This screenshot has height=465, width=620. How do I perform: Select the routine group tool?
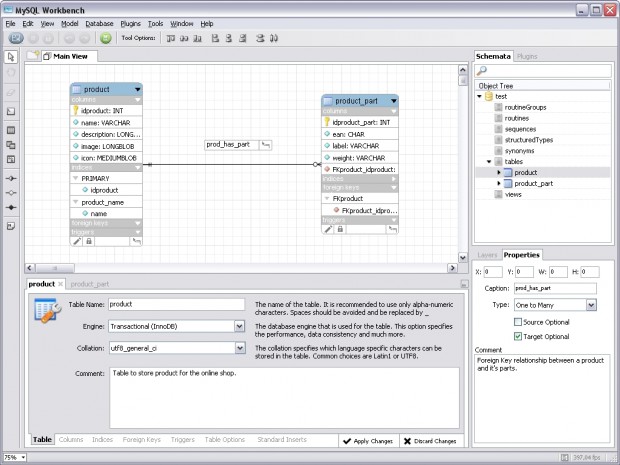pyautogui.click(x=11, y=160)
